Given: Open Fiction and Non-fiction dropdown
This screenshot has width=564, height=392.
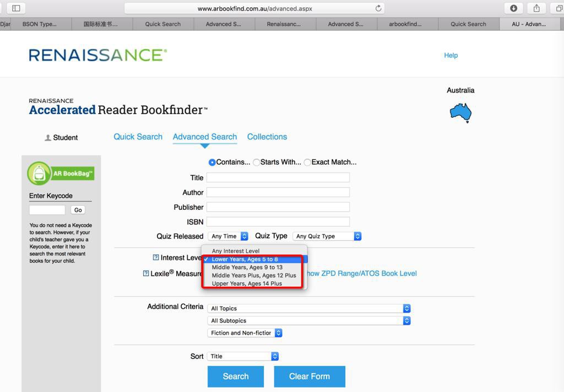Looking at the screenshot, I should point(245,333).
